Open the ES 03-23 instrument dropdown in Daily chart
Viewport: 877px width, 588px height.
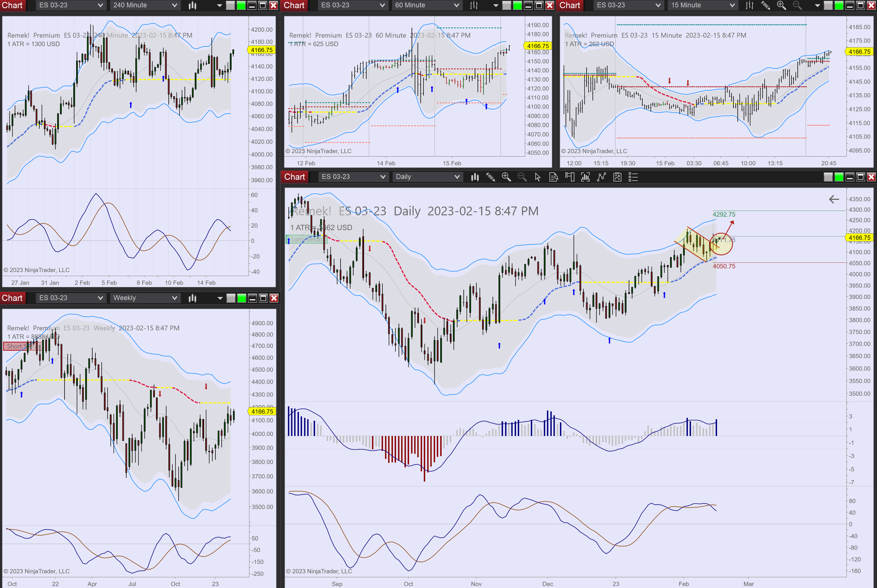353,177
